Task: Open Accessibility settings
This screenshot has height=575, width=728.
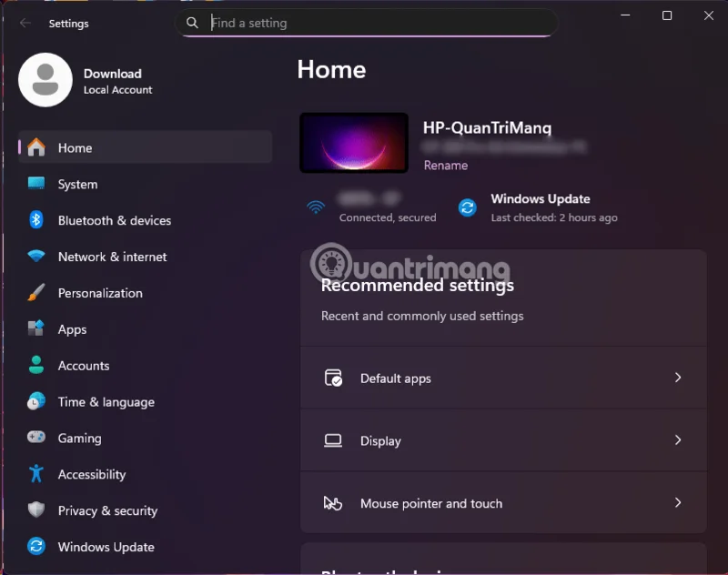Action: coord(90,474)
